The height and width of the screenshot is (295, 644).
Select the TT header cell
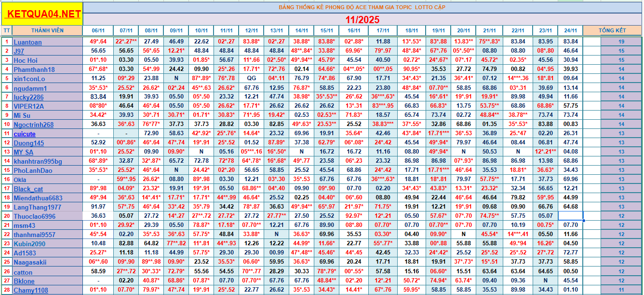(x=6, y=30)
